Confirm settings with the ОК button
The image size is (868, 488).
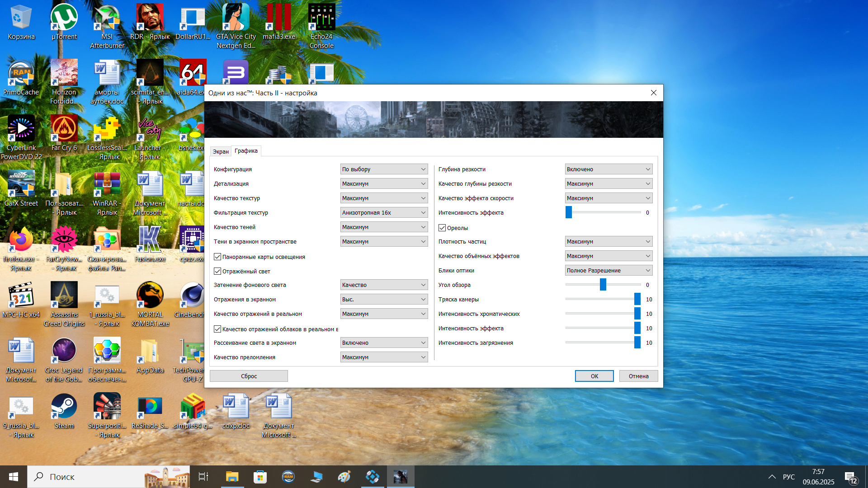click(594, 376)
